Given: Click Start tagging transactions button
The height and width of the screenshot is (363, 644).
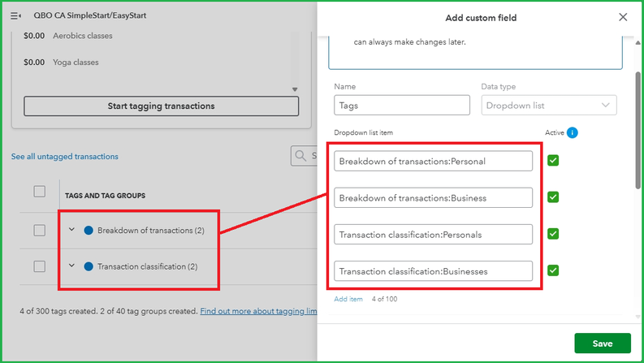Looking at the screenshot, I should 161,106.
